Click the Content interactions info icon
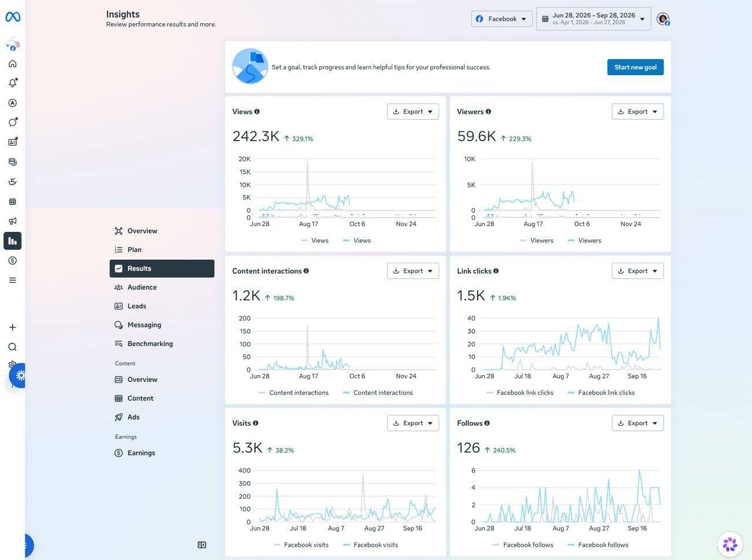The height and width of the screenshot is (560, 752). (306, 271)
